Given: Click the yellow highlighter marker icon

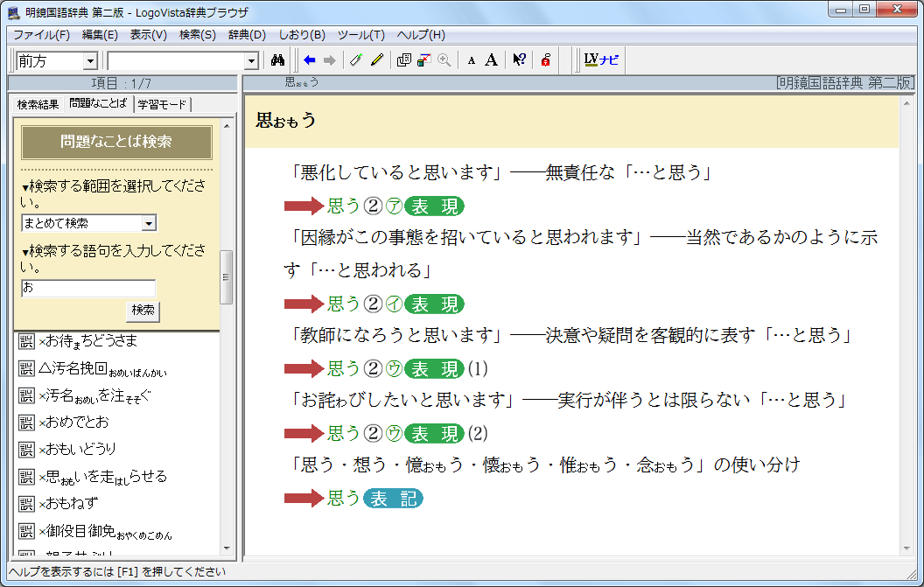Looking at the screenshot, I should pos(377,60).
